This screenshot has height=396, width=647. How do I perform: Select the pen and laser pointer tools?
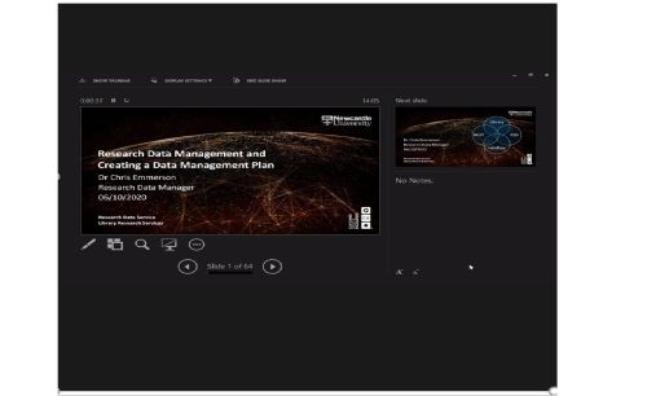88,244
